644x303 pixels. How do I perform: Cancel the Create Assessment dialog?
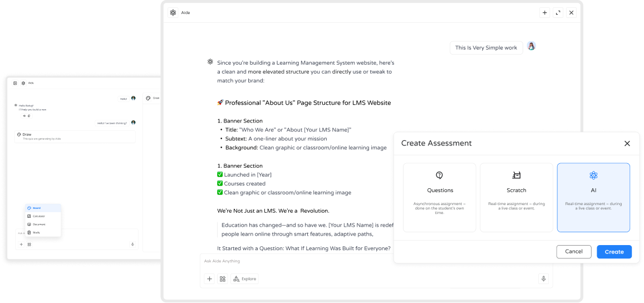[574, 251]
